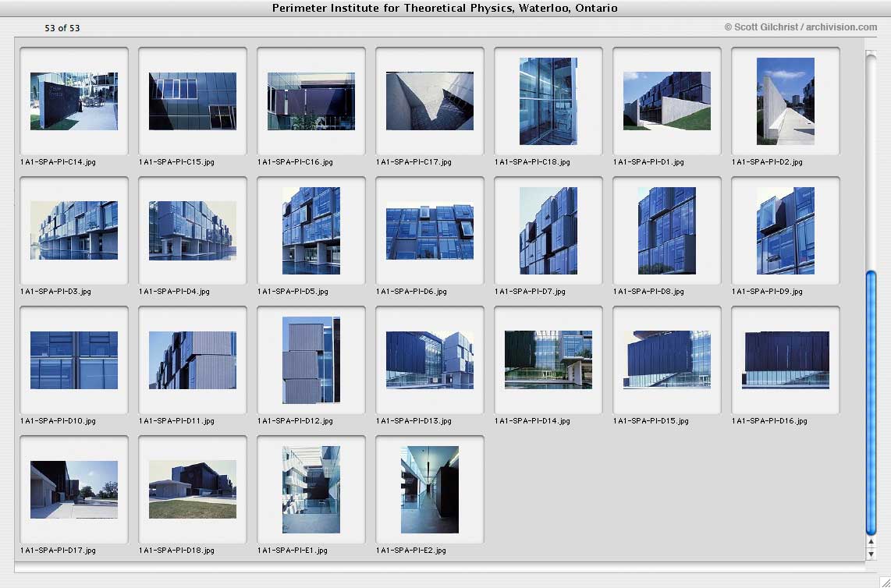Viewport: 891px width, 588px height.
Task: Select the 1A1-SPA-PI-D12.jpg thumbnail image
Action: 311,360
